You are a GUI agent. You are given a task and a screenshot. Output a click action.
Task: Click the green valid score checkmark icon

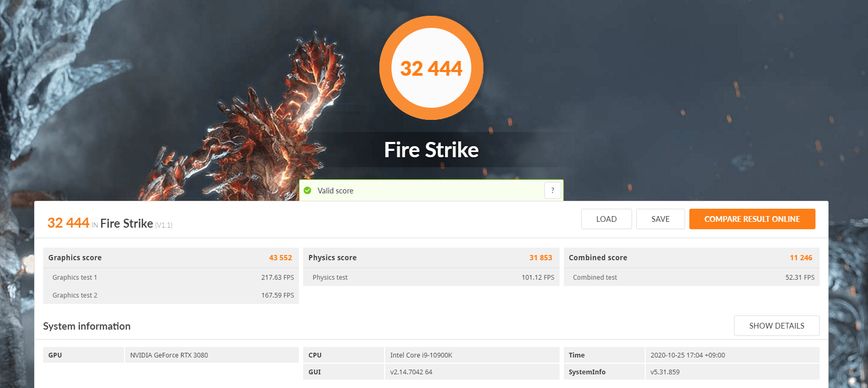pyautogui.click(x=307, y=190)
